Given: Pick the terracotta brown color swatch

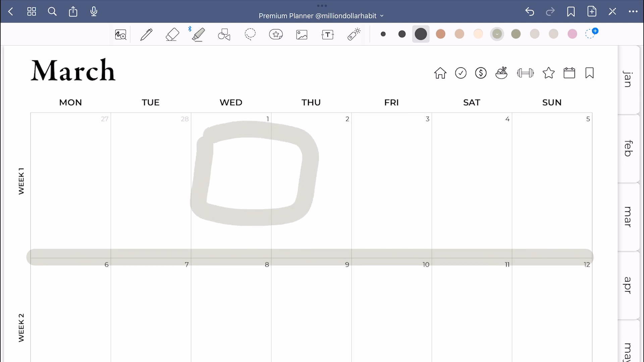Looking at the screenshot, I should (x=441, y=34).
